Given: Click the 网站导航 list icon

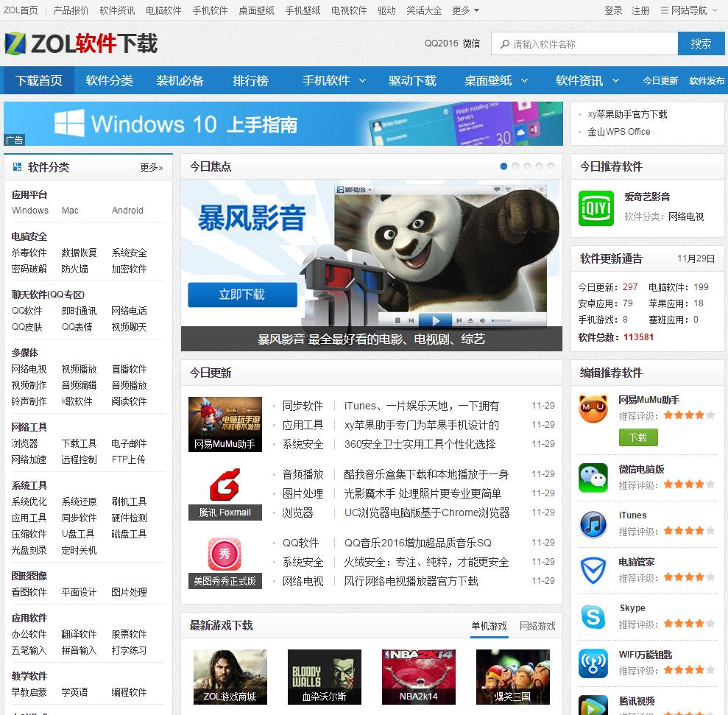Looking at the screenshot, I should [665, 11].
